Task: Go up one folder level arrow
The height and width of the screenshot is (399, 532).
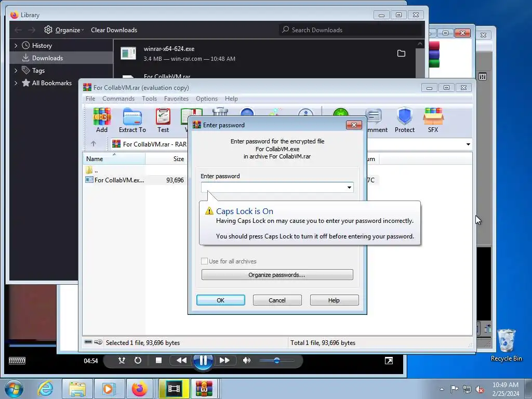Action: pos(94,144)
